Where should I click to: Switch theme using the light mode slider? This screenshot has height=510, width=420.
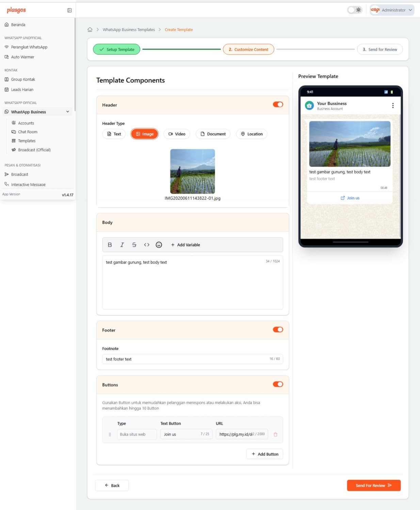[x=354, y=10]
